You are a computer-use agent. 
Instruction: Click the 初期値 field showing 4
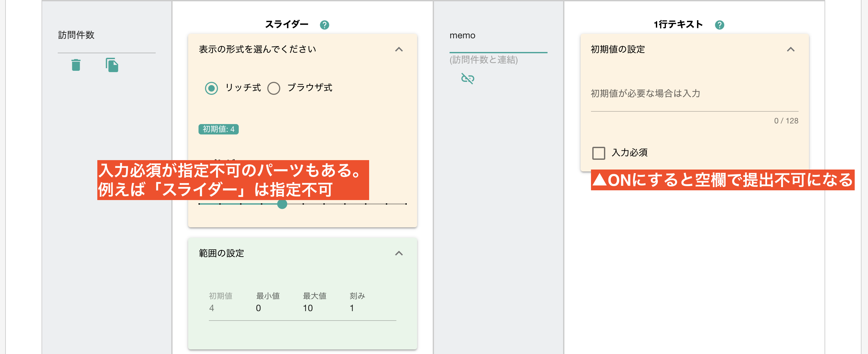(221, 308)
